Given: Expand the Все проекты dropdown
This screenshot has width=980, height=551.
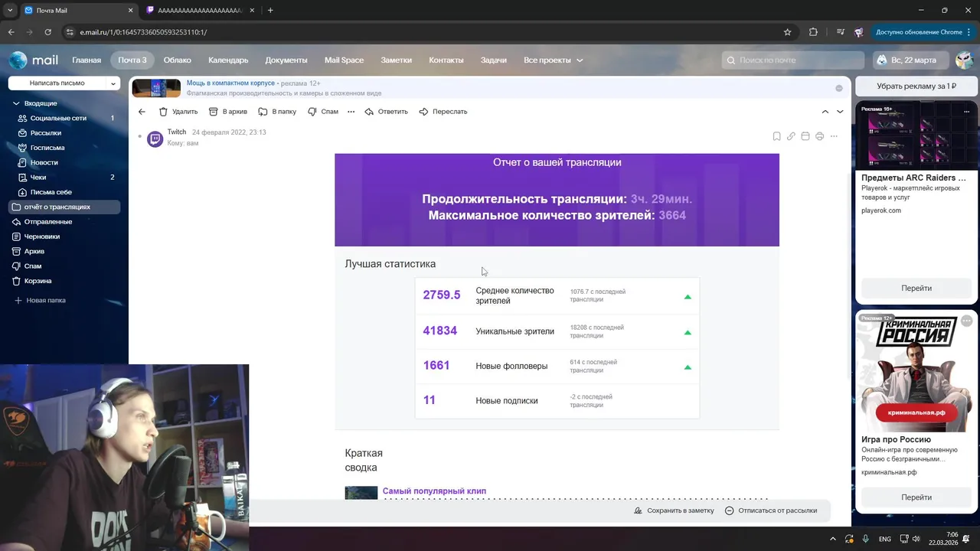Looking at the screenshot, I should [554, 60].
